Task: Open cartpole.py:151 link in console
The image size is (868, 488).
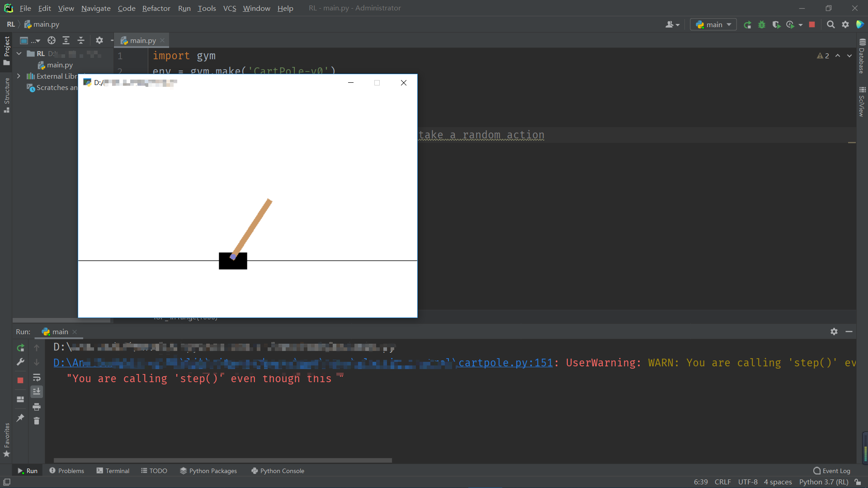Action: tap(505, 363)
